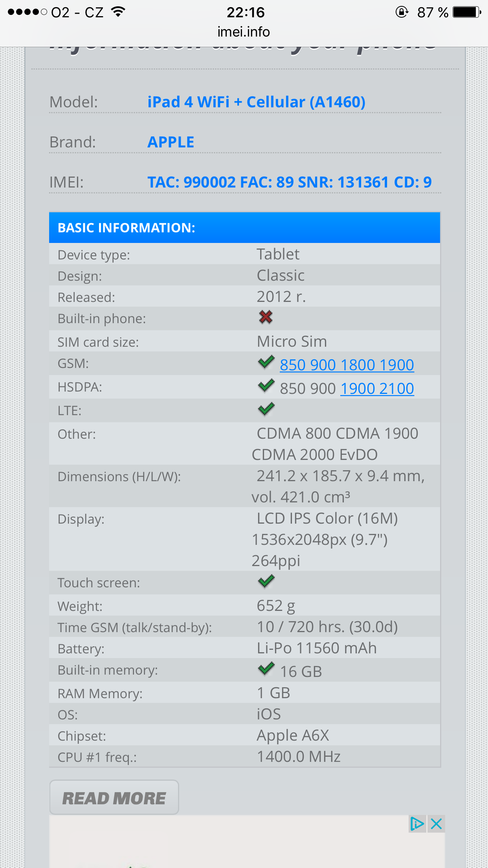The width and height of the screenshot is (488, 868).
Task: Tap the red cross next to Built-in phone
Action: point(266,317)
